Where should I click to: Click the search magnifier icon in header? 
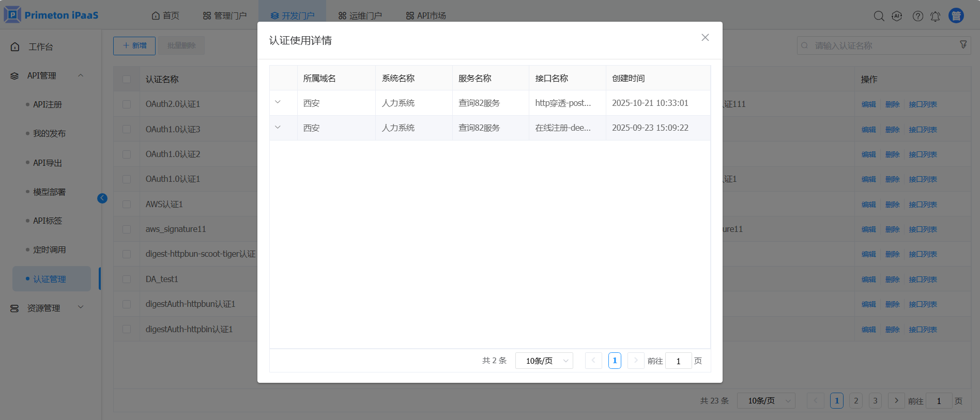[879, 16]
